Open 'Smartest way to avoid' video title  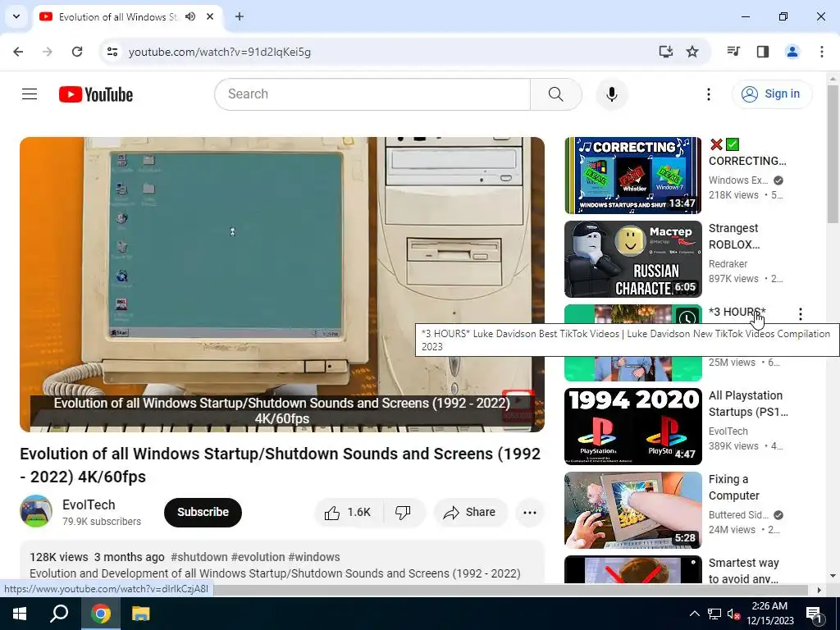pos(743,571)
